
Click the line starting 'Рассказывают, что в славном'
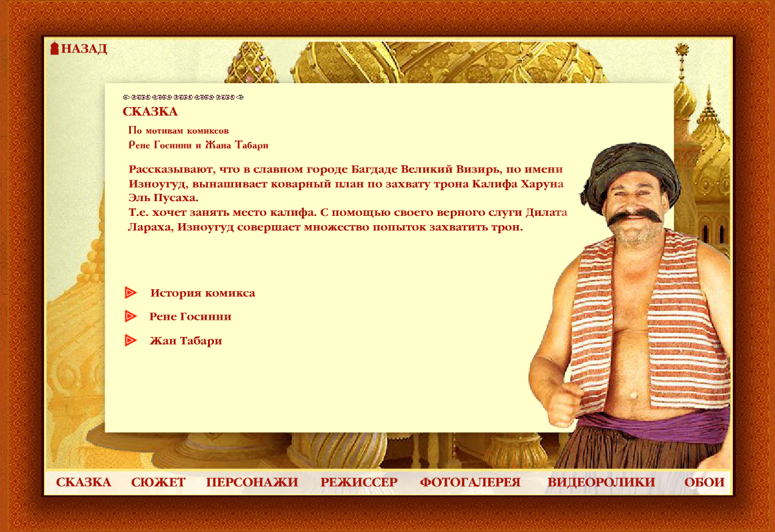[x=346, y=169]
